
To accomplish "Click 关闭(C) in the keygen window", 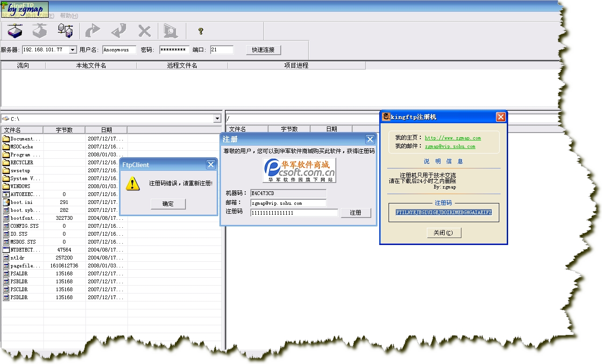I will 444,233.
